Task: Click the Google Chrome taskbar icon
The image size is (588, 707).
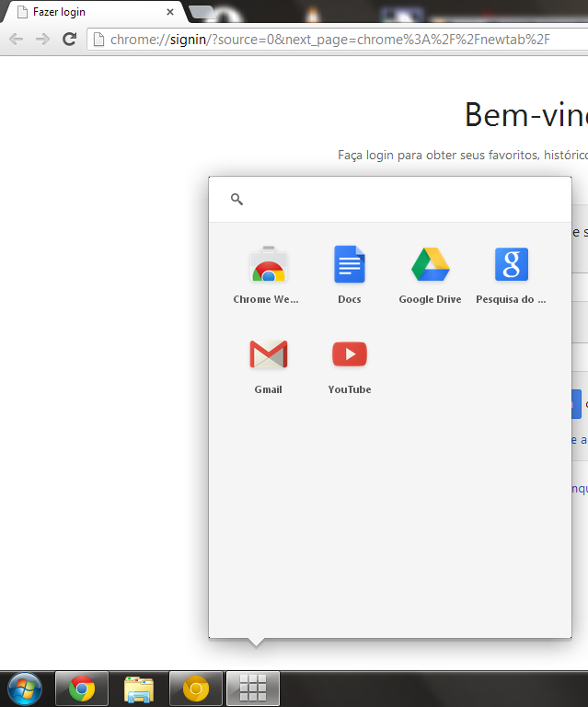Action: click(82, 688)
